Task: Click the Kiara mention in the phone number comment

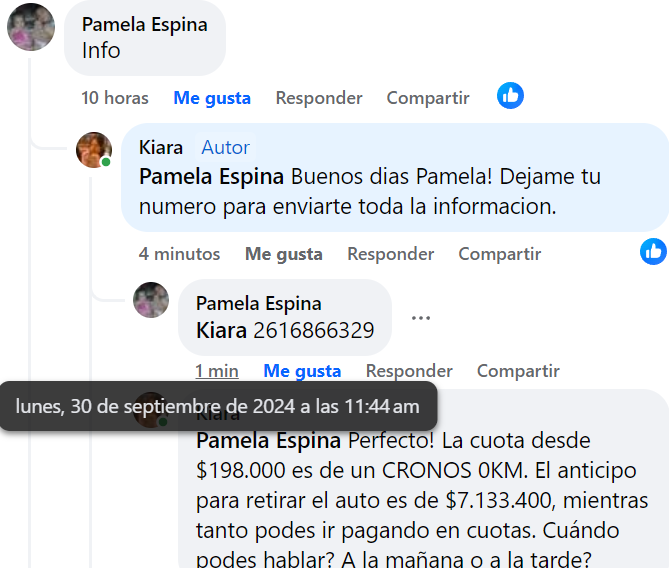Action: point(221,330)
